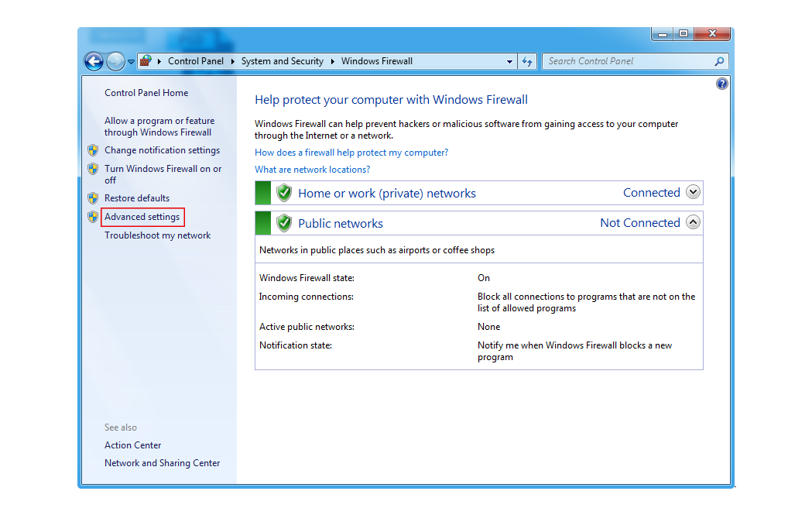Click the forward navigation arrow button
This screenshot has height=515, width=812.
coord(115,61)
